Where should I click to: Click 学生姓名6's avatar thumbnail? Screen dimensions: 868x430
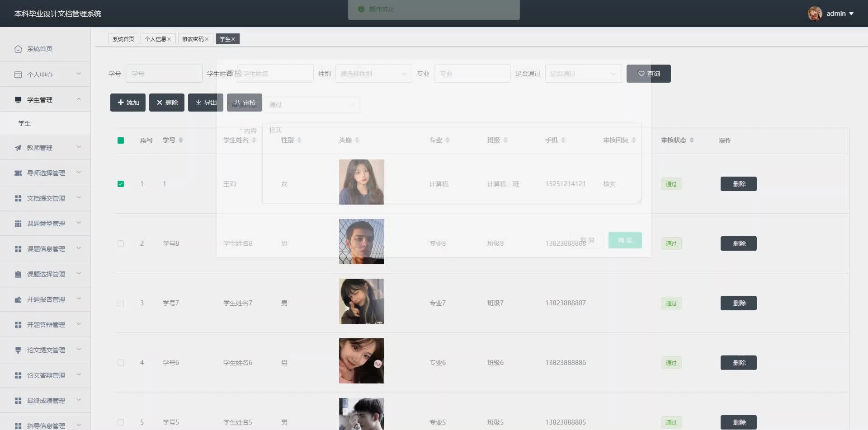(362, 361)
